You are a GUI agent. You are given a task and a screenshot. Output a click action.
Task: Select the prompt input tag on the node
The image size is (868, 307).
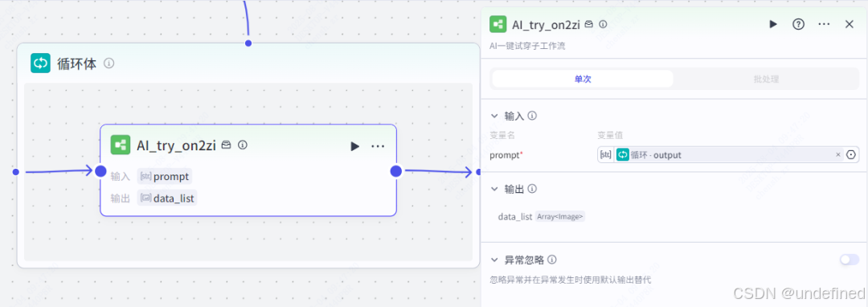pos(165,177)
